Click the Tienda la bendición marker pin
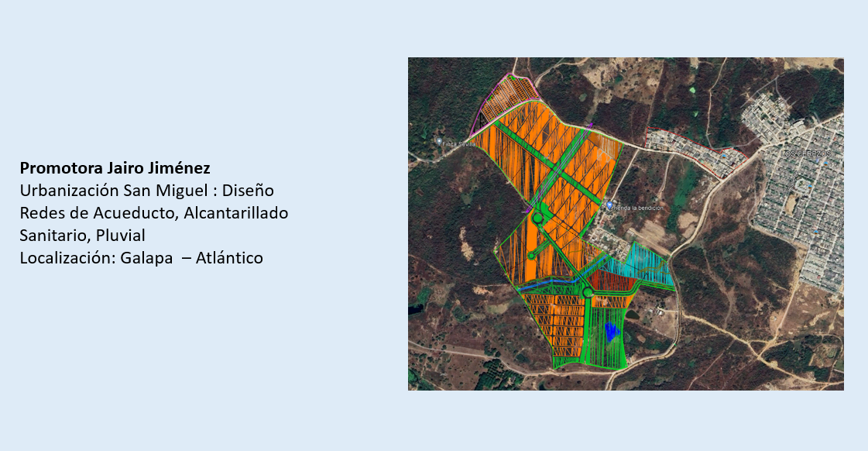The height and width of the screenshot is (451, 868). pyautogui.click(x=608, y=205)
